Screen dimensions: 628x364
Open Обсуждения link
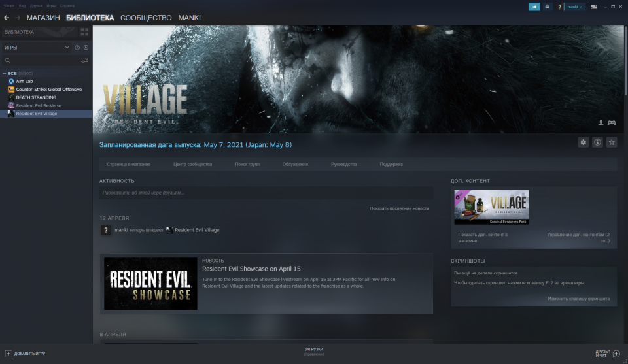[x=295, y=165]
